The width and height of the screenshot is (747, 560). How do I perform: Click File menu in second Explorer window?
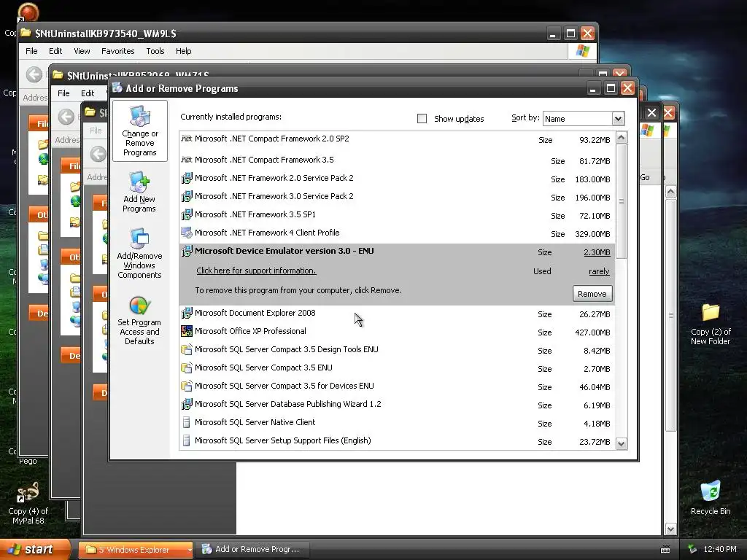click(63, 93)
